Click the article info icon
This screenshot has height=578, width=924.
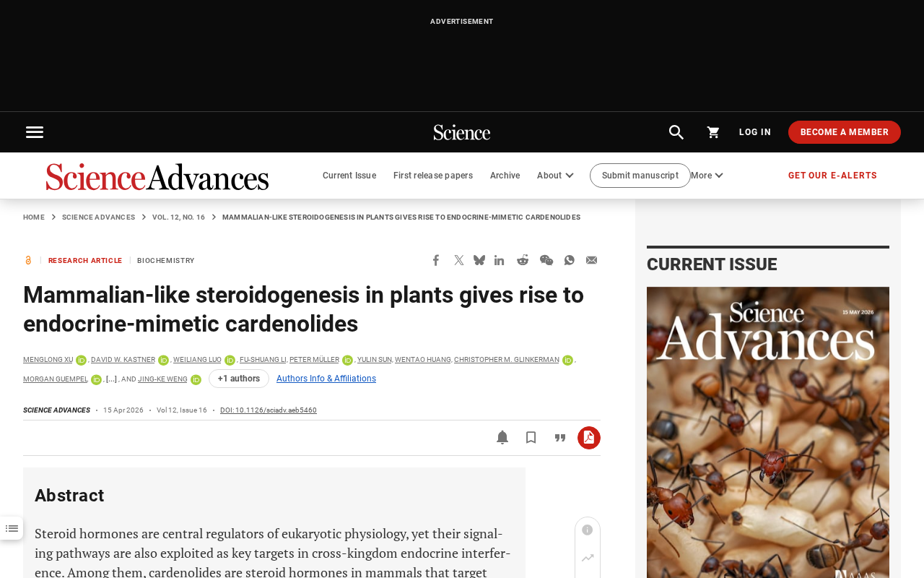coord(588,530)
